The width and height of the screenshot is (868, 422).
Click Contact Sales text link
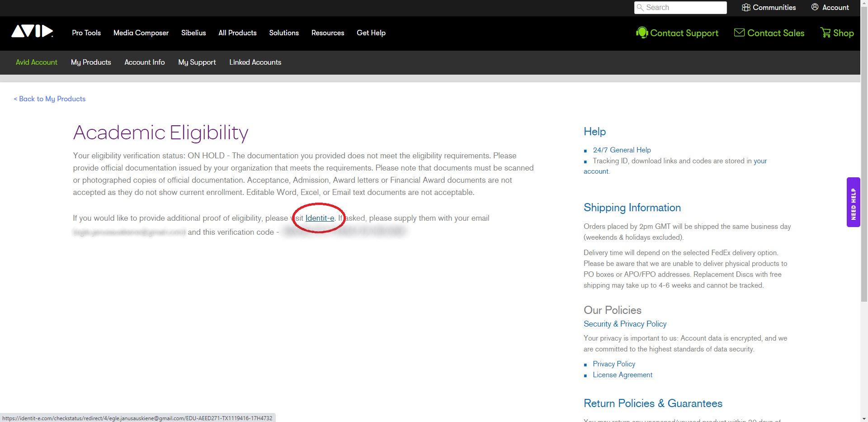[776, 33]
